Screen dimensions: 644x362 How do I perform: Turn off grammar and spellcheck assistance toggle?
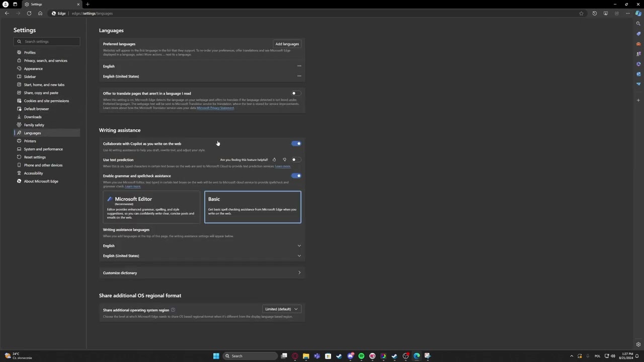(x=296, y=176)
